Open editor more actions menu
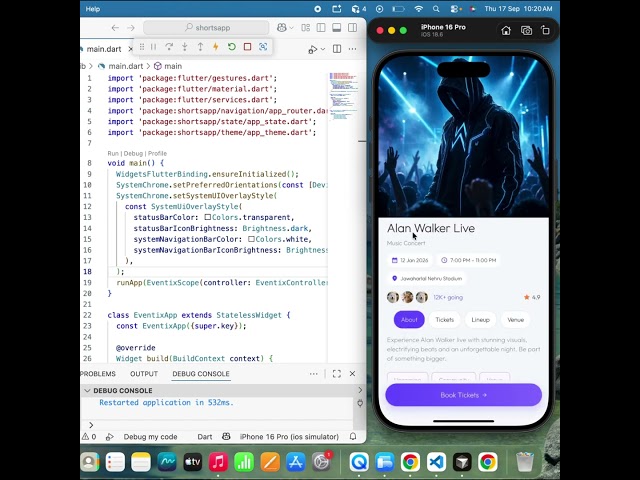640x480 pixels. 352,49
